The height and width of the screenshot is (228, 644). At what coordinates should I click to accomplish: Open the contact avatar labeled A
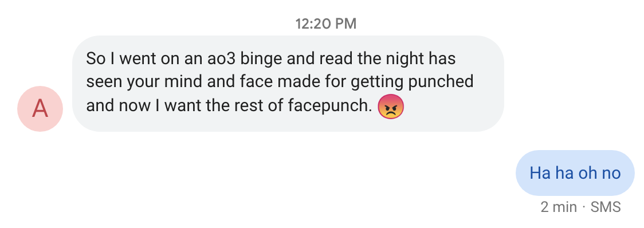pos(40,109)
